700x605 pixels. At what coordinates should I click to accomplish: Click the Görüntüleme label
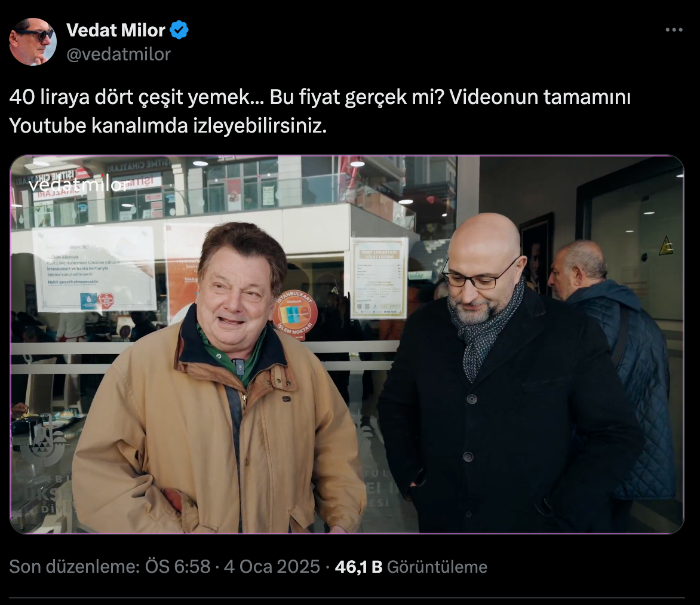pos(437,567)
